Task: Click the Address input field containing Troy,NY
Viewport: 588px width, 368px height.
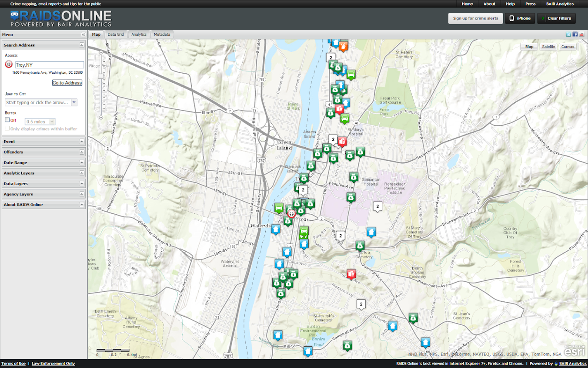Action: pos(49,65)
